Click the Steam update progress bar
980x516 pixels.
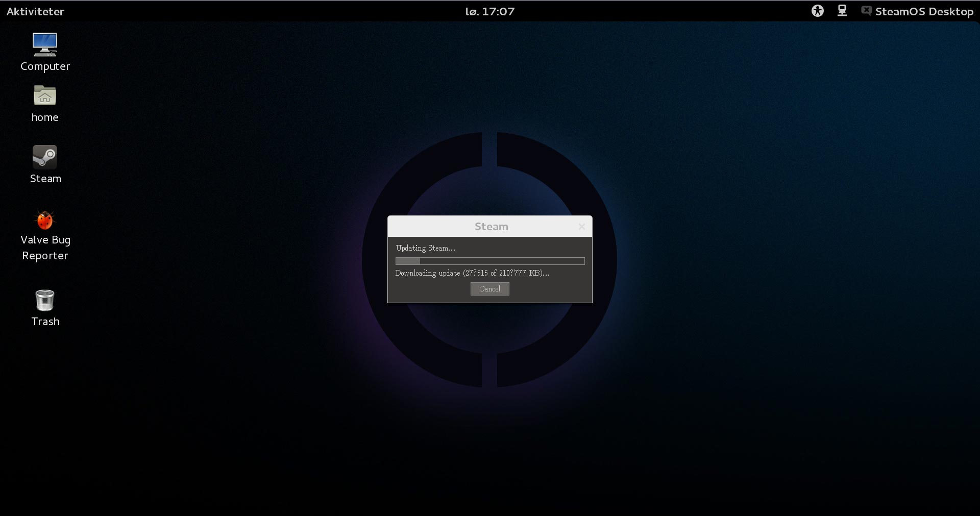tap(490, 261)
